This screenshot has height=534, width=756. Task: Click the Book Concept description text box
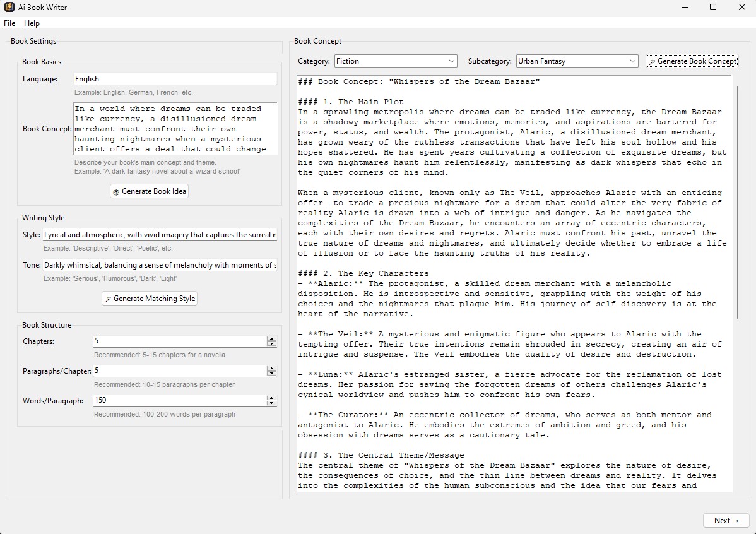click(174, 129)
